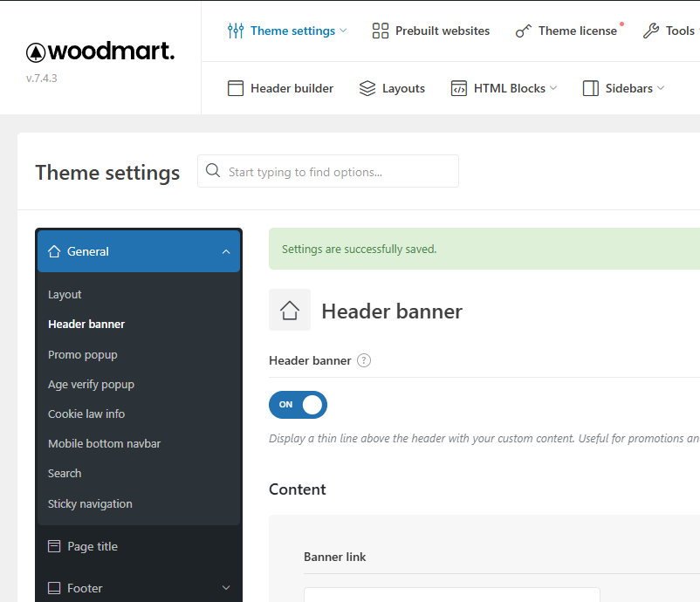Open Search settings in sidebar
Image resolution: width=700 pixels, height=602 pixels.
point(65,473)
